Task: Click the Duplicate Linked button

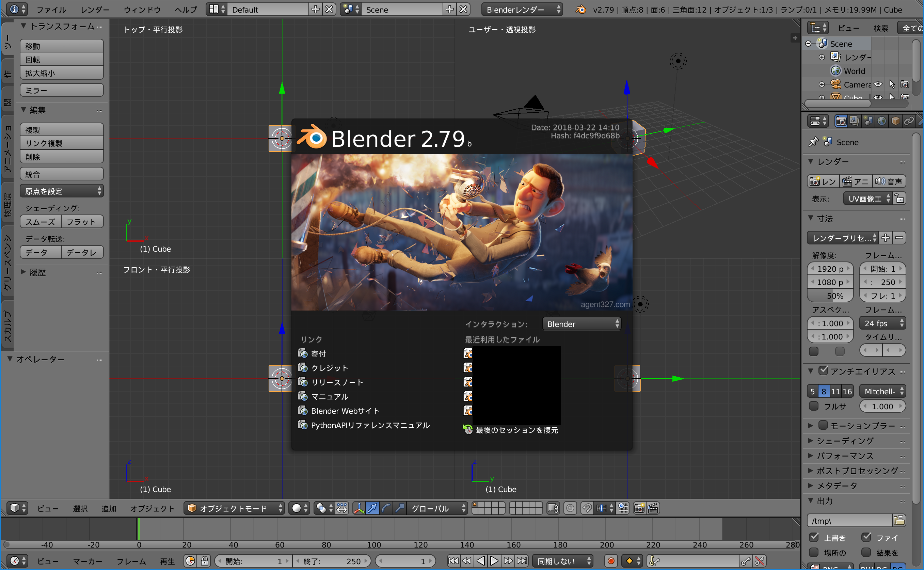Action: 62,143
